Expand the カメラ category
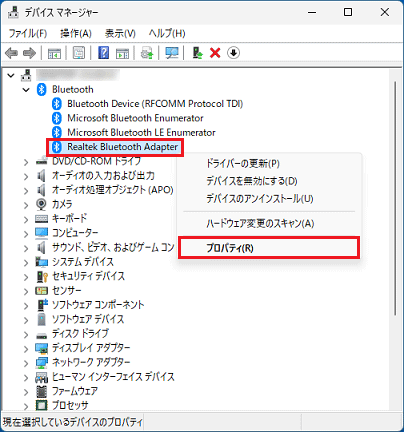This screenshot has width=404, height=432. coord(26,205)
